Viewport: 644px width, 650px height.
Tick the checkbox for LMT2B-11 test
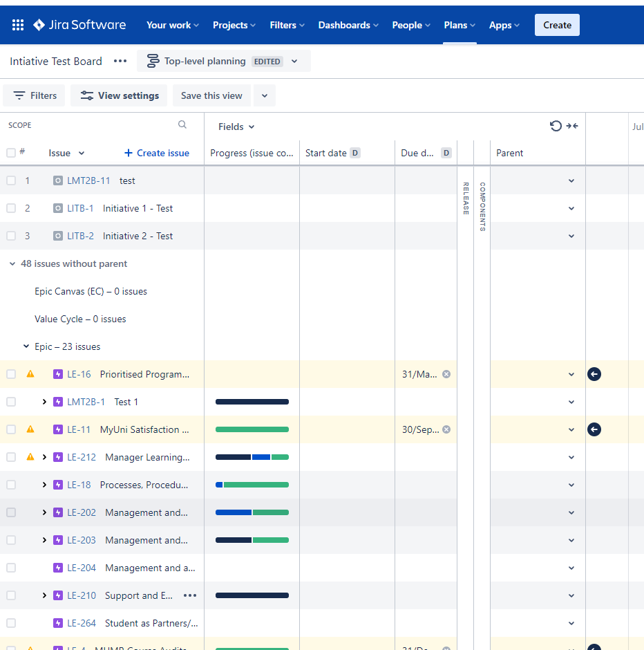[x=11, y=180]
